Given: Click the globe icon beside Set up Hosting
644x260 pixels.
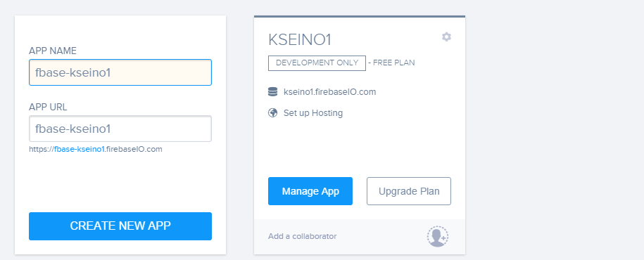Looking at the screenshot, I should tap(272, 112).
